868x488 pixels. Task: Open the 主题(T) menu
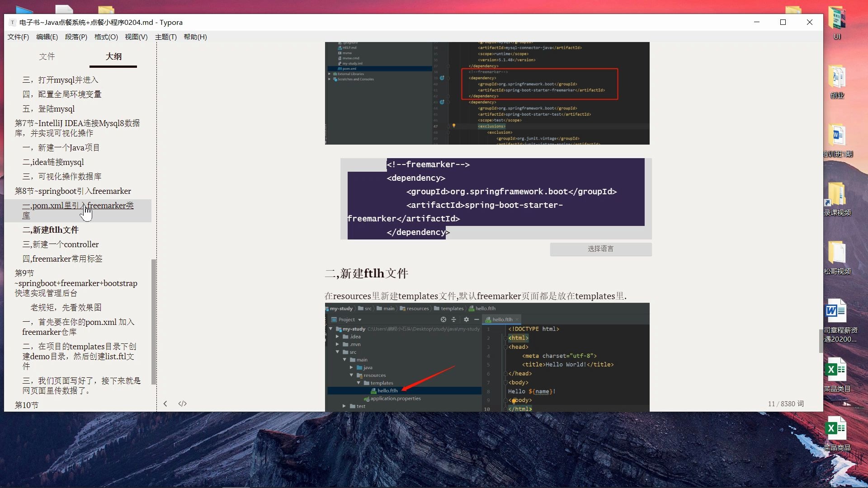165,37
